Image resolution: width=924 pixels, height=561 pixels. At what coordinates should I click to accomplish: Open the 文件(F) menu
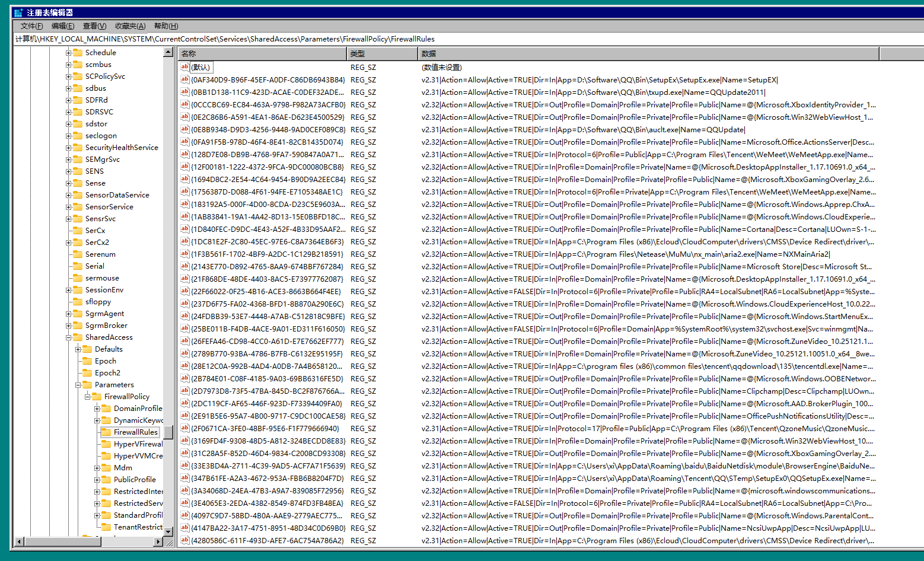click(x=32, y=26)
